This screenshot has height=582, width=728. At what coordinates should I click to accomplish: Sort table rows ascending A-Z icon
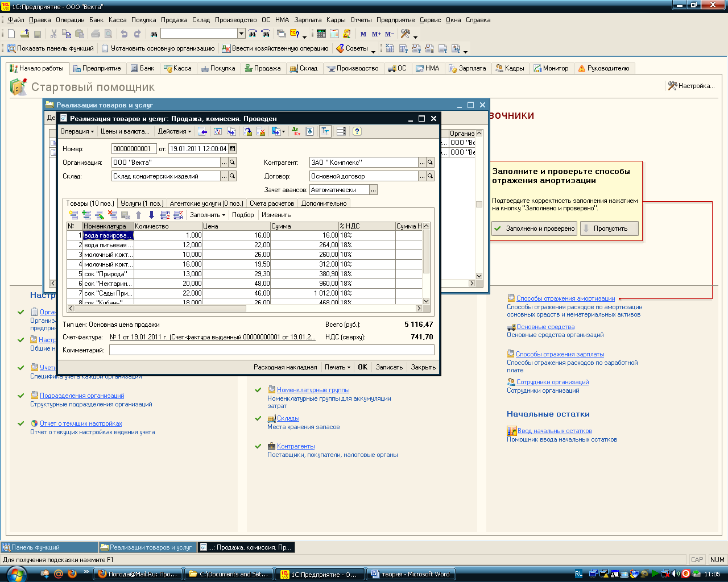pos(165,215)
